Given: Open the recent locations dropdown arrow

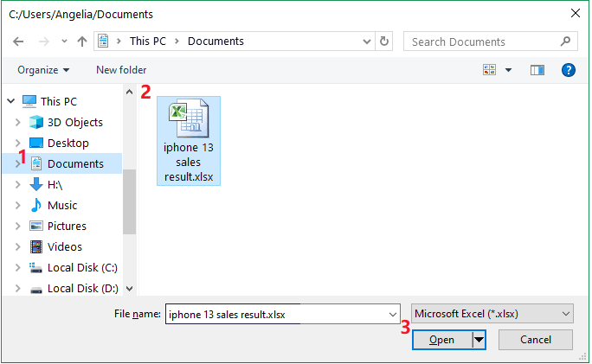Looking at the screenshot, I should (65, 42).
